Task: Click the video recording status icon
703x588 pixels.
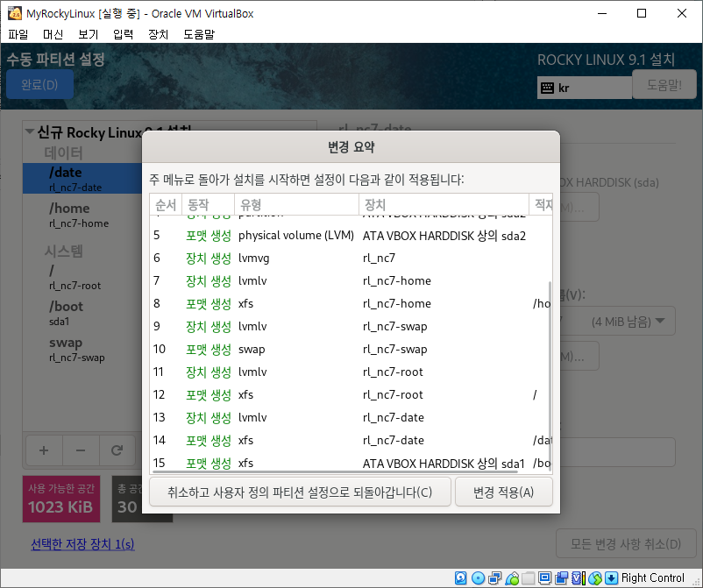Action: (x=561, y=578)
